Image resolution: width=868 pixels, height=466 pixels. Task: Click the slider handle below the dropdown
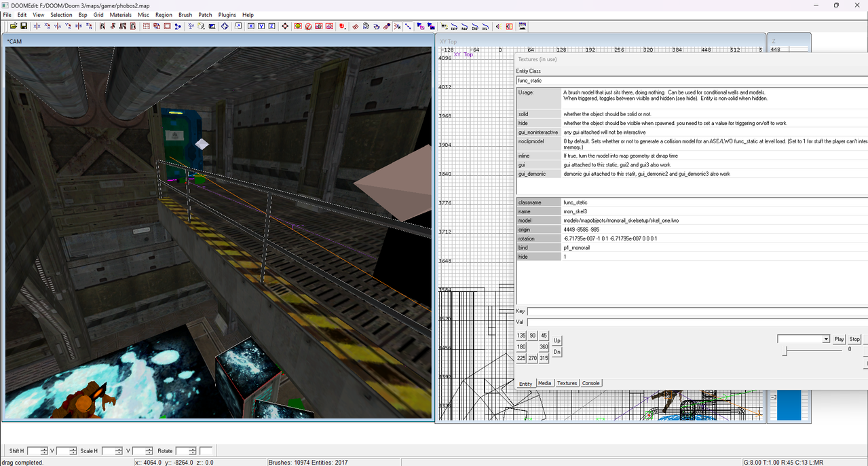click(785, 351)
